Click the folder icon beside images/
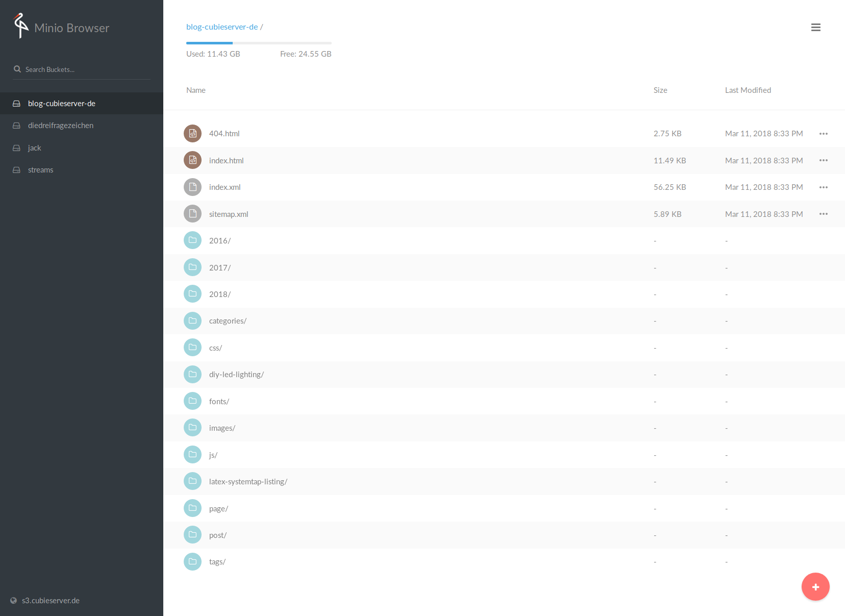845x616 pixels. coord(192,428)
